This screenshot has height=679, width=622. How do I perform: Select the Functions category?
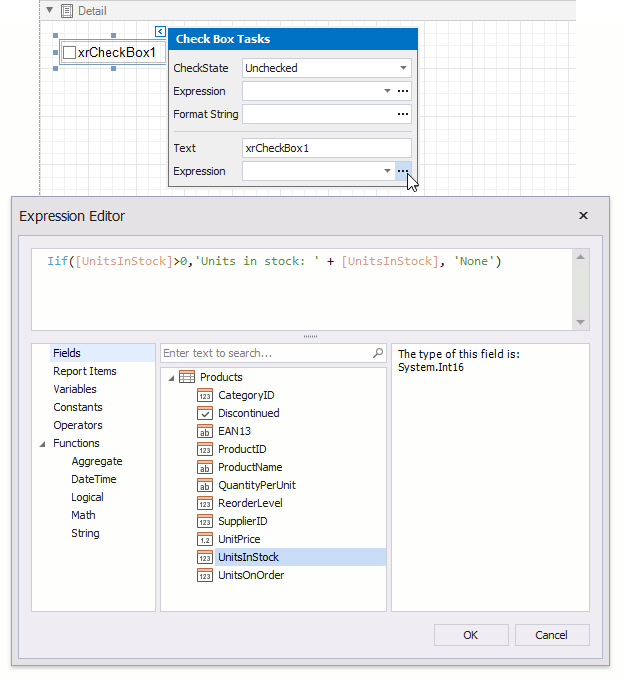pyautogui.click(x=76, y=443)
